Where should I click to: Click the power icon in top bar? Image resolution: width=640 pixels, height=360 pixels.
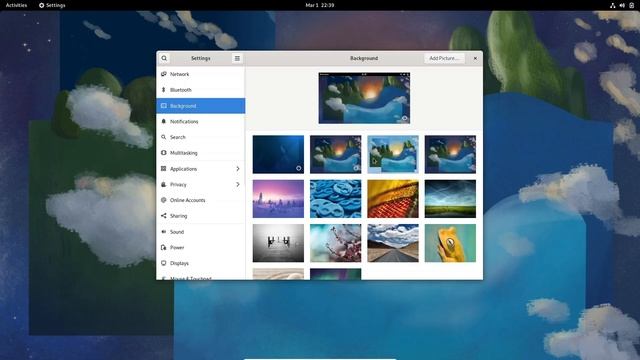[631, 5]
